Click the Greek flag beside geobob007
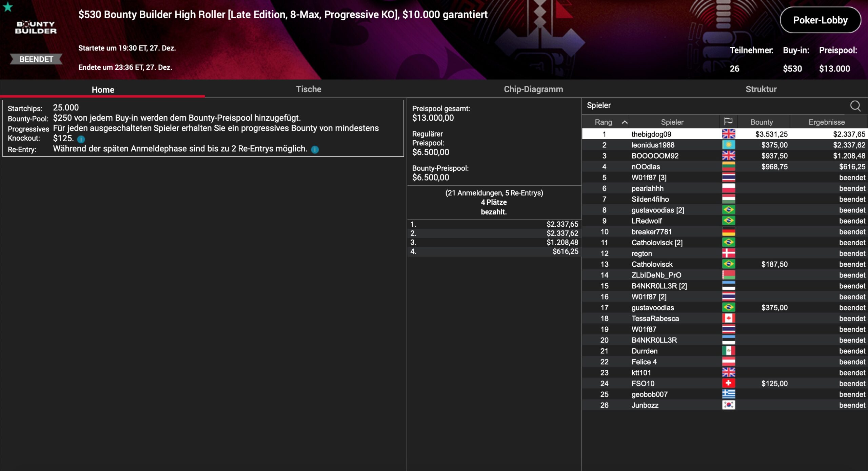This screenshot has height=471, width=868. 728,394
